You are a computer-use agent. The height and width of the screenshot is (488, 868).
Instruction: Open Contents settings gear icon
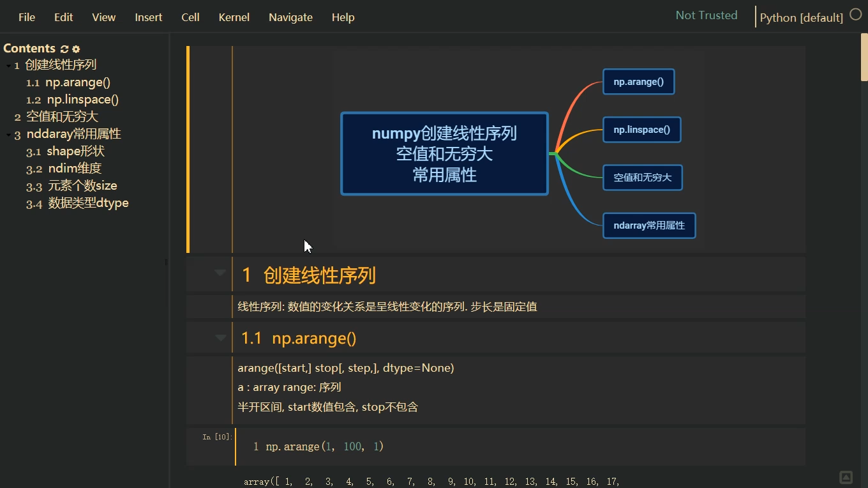[76, 49]
